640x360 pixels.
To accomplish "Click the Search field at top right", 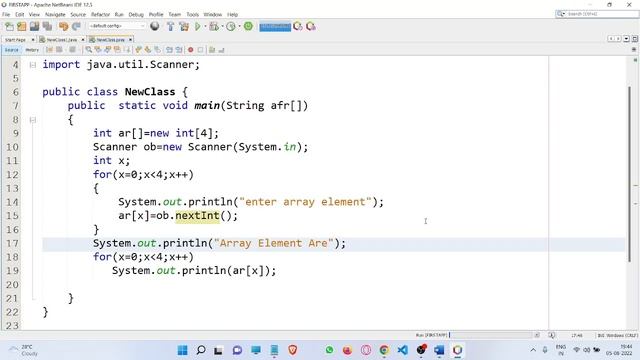I will (597, 14).
